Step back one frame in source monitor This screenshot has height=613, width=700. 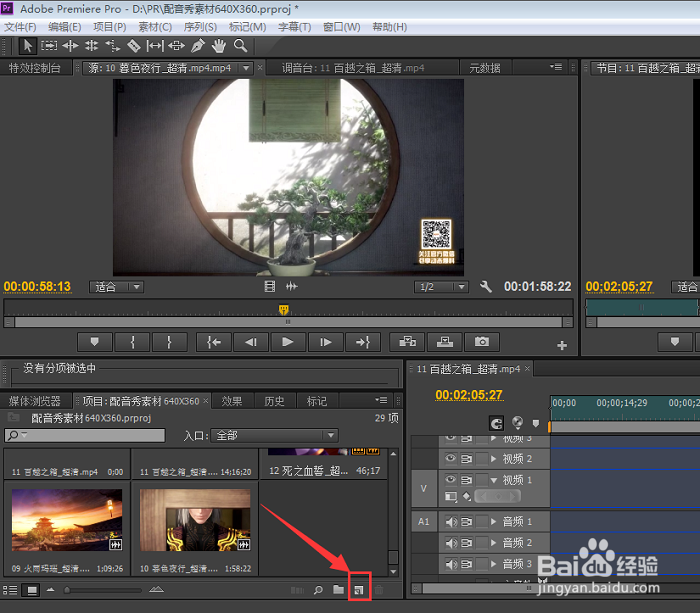[251, 342]
